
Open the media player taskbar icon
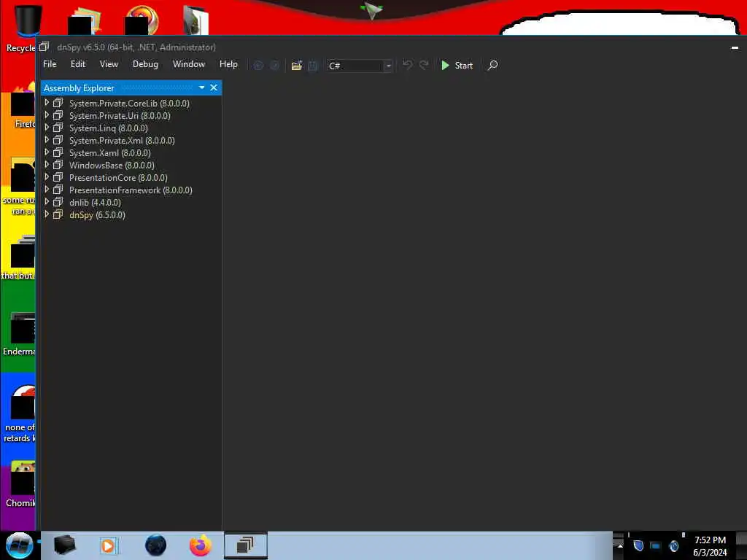[x=108, y=545]
